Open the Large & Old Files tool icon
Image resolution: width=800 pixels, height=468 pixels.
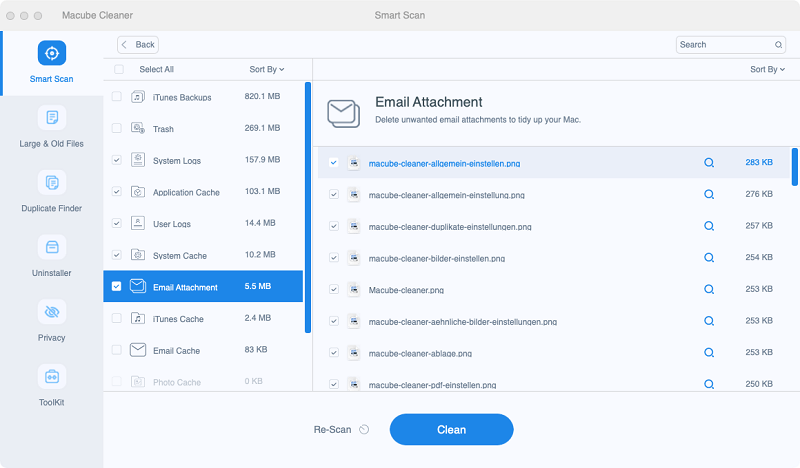[52, 117]
